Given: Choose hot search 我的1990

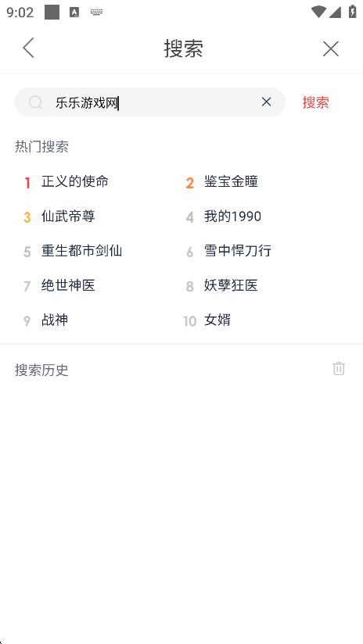Looking at the screenshot, I should (232, 216).
